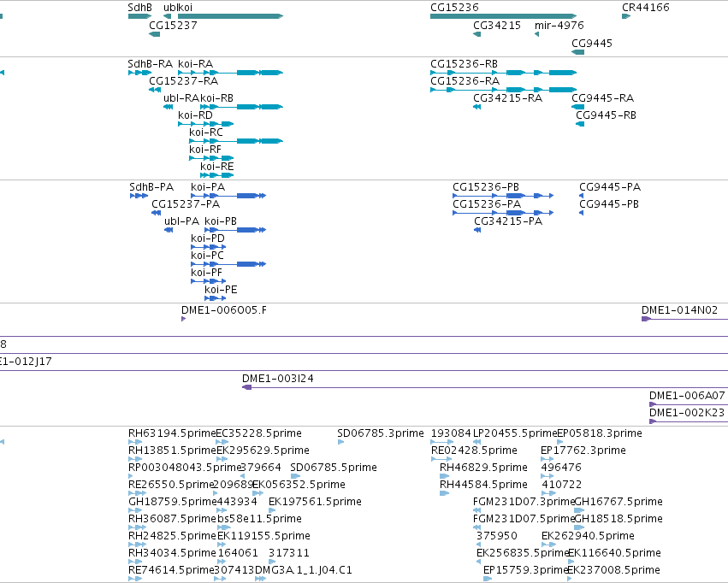The width and height of the screenshot is (728, 583).
Task: Select the DME1-003I24 clone label
Action: point(278,379)
